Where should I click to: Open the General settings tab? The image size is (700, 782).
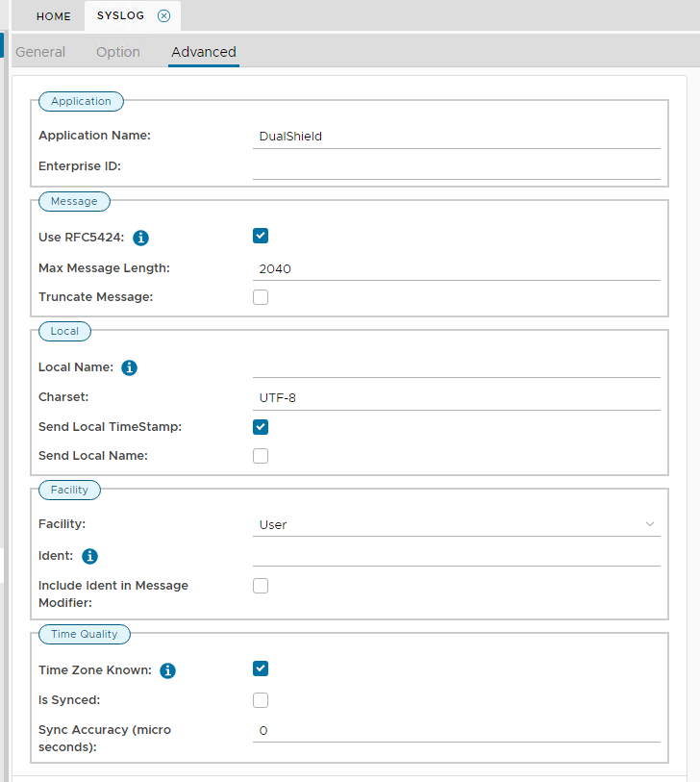pyautogui.click(x=40, y=52)
